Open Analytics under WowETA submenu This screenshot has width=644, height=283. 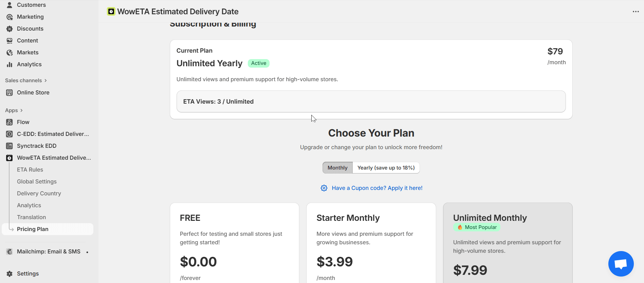coord(29,205)
